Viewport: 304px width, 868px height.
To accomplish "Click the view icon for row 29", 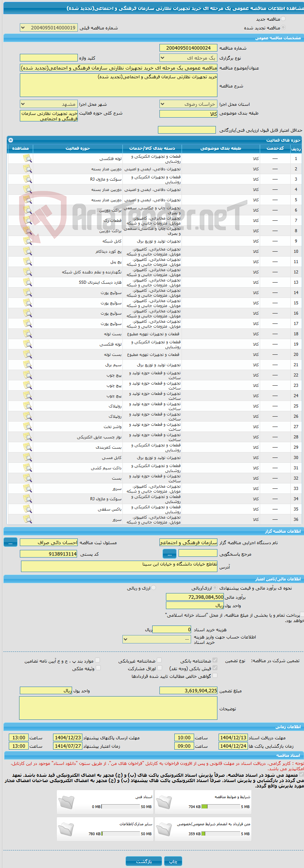I will 27,447.
